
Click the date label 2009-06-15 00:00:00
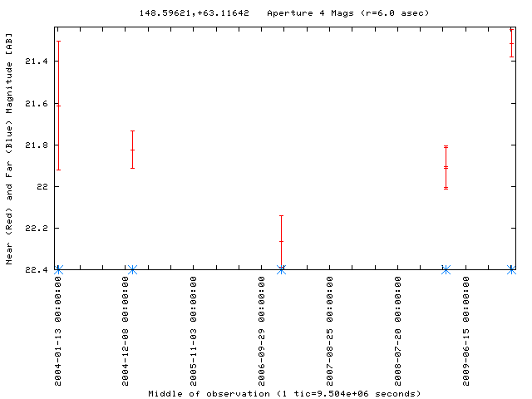pos(466,331)
